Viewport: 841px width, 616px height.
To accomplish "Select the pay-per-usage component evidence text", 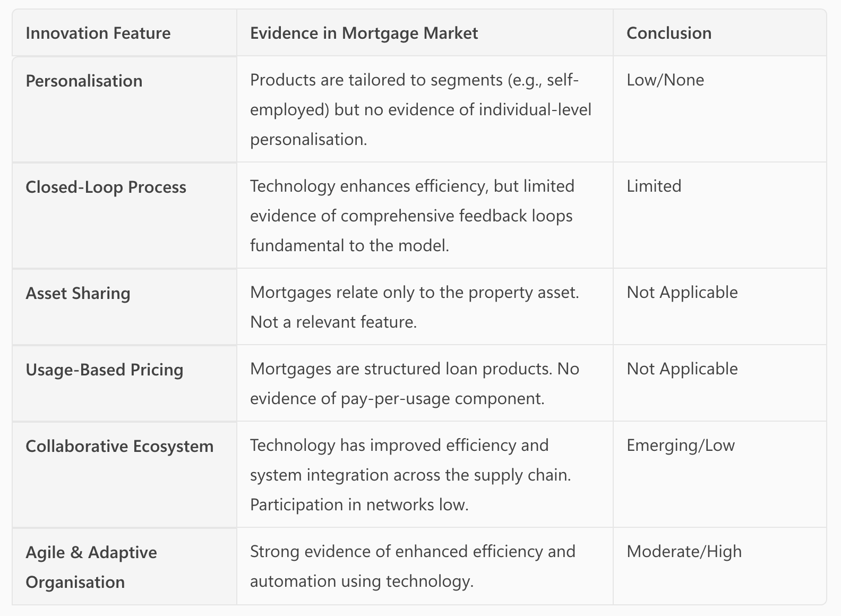I will [414, 383].
